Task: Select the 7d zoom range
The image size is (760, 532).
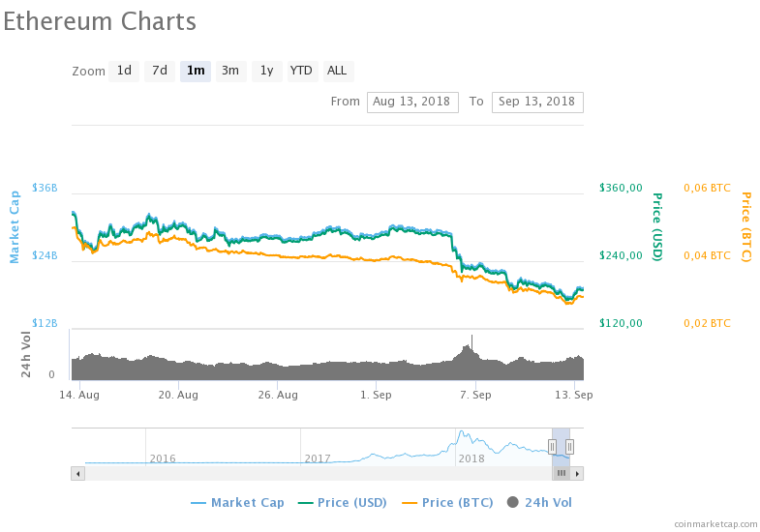Action: (160, 72)
